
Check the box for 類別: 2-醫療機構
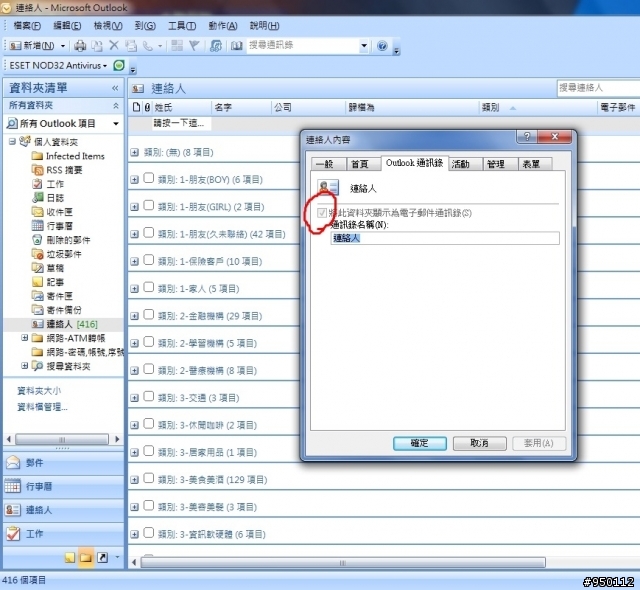pos(149,369)
